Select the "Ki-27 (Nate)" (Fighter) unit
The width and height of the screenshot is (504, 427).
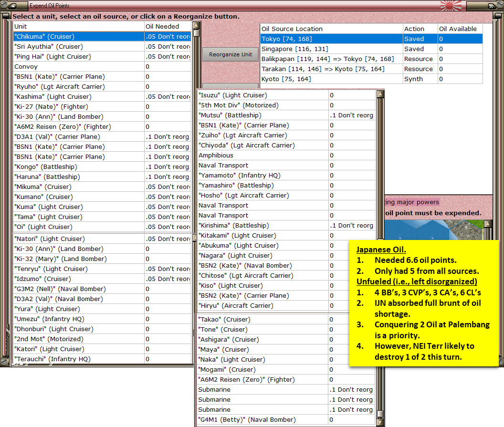102,107
